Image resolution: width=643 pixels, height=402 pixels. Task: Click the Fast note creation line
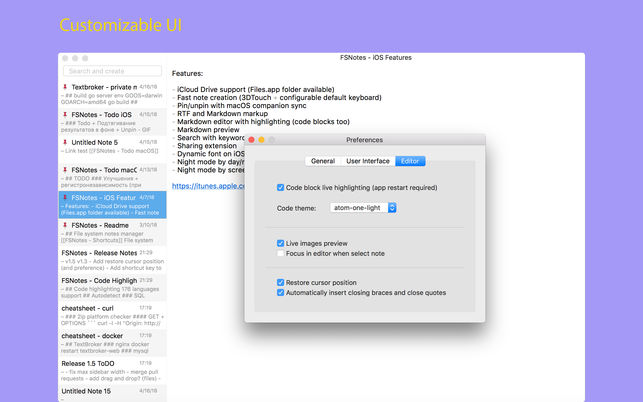[x=277, y=98]
